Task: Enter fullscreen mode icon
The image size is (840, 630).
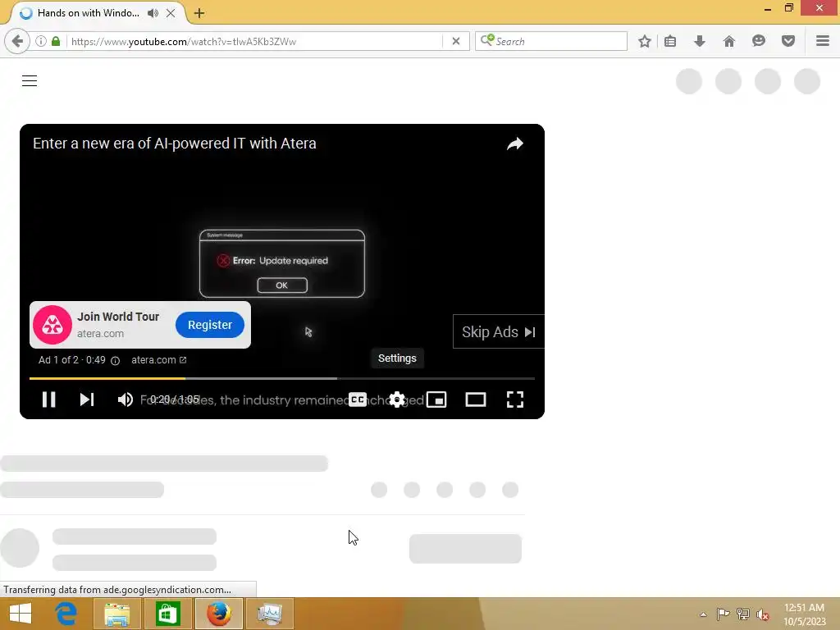Action: 515,399
